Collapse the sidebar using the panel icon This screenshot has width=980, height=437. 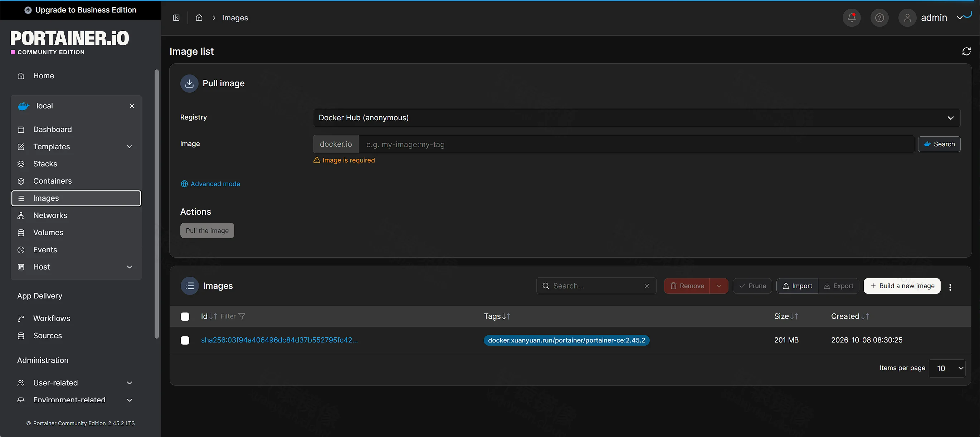(x=176, y=18)
